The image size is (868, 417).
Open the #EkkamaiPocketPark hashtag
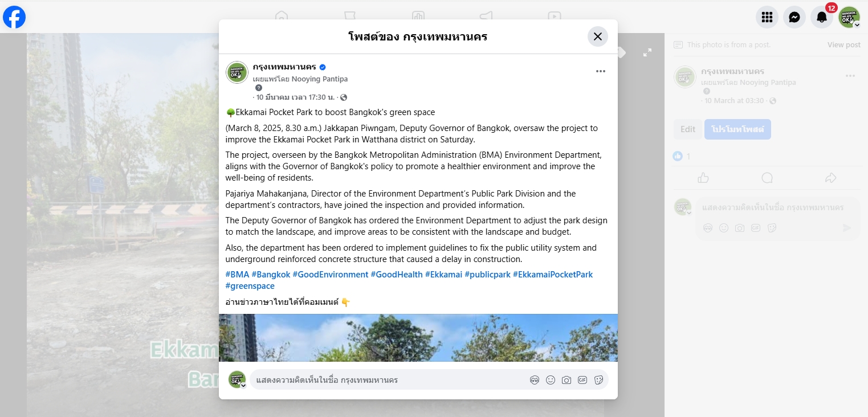click(553, 275)
